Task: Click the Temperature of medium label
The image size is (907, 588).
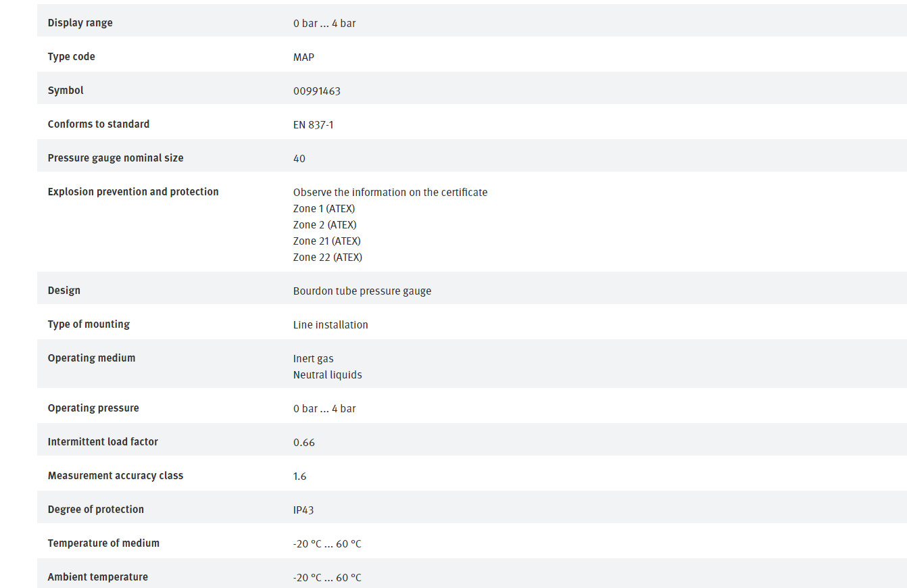Action: pos(103,543)
